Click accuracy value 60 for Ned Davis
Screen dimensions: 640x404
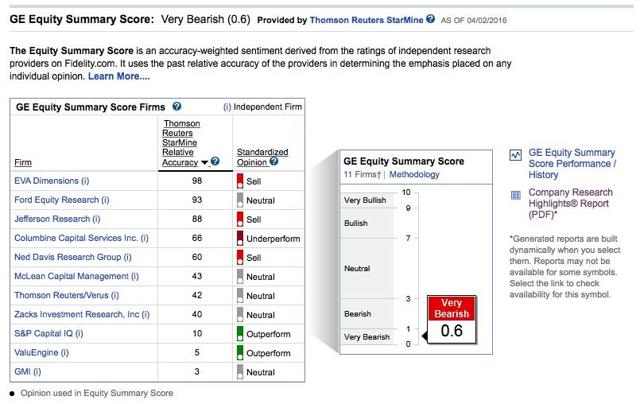(197, 257)
